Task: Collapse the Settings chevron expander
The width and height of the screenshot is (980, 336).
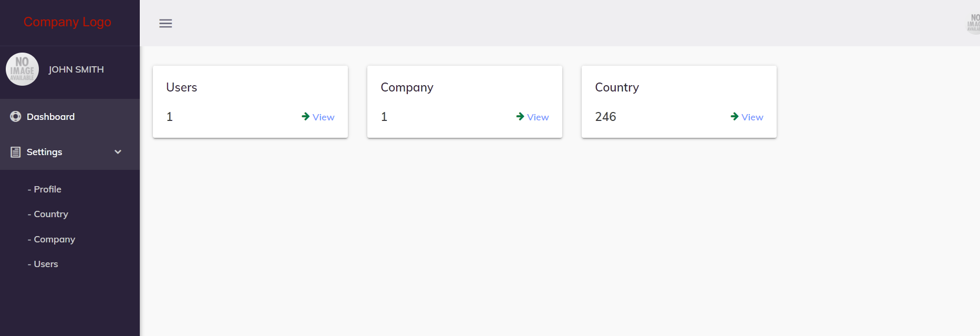Action: click(118, 152)
